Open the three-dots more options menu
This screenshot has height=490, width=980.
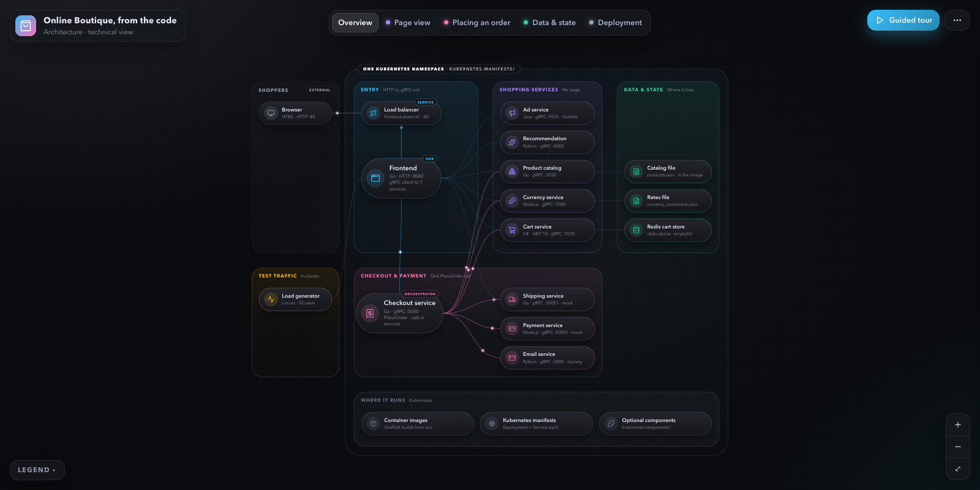coord(957,20)
